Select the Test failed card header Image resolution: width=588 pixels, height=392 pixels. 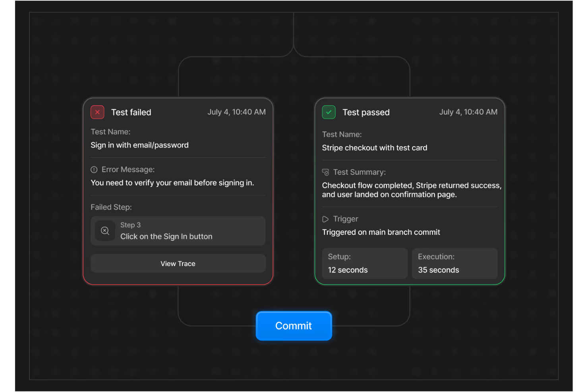pyautogui.click(x=131, y=112)
